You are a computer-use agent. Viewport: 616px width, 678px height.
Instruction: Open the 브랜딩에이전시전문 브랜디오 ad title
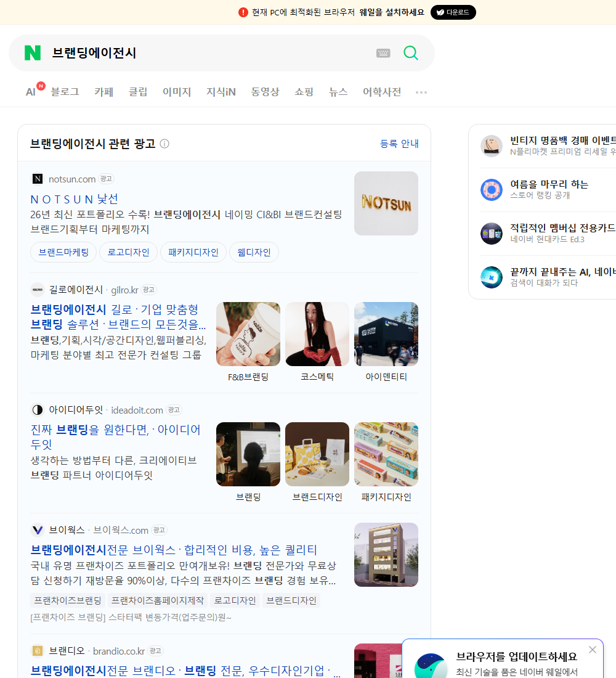click(x=185, y=670)
